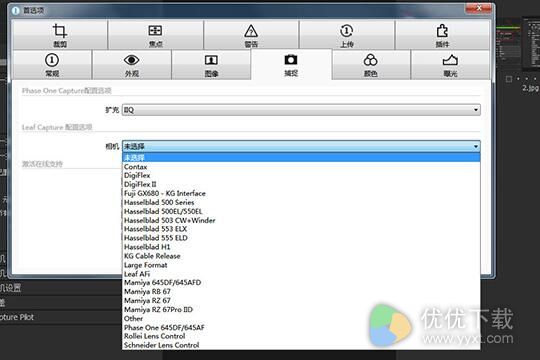Open the Warnings (警告) tab with triangle icon
Viewport: 540px width, 360px height.
[251, 35]
